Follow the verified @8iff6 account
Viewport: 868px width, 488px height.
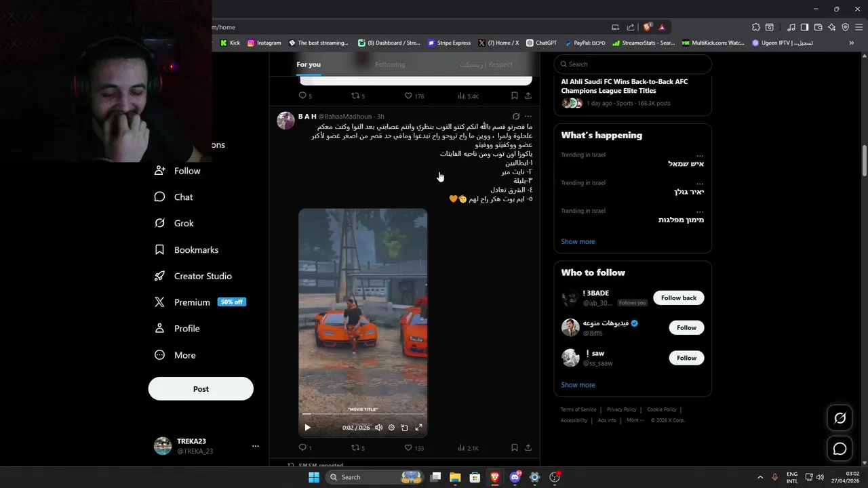686,327
